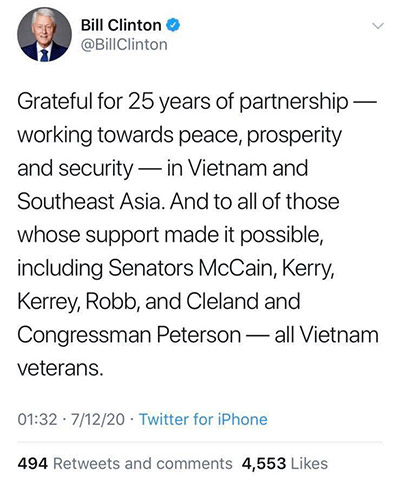Click the 'Grateful for 25 years' tweet line
Image resolution: width=400 pixels, height=480 pixels.
[197, 101]
